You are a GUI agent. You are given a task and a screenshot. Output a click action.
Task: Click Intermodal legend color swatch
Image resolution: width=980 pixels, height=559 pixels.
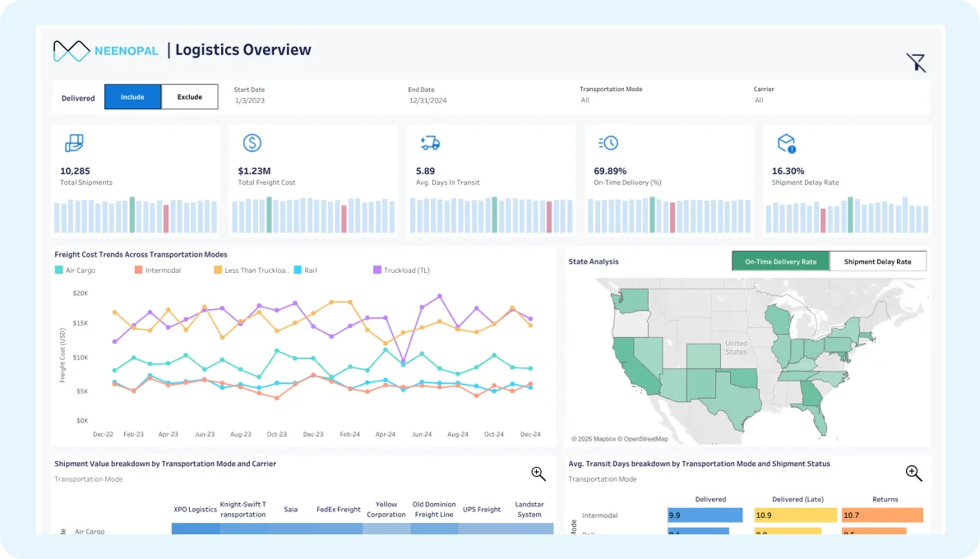pyautogui.click(x=138, y=270)
